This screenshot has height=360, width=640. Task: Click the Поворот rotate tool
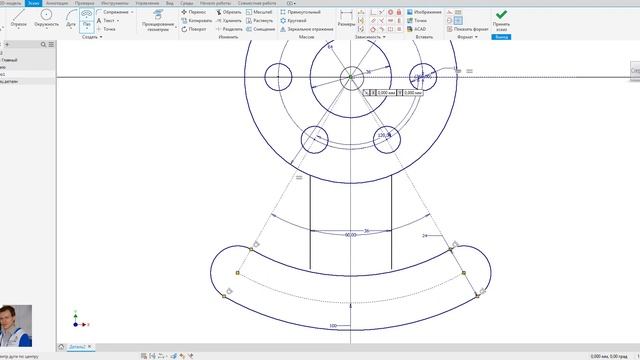point(194,29)
